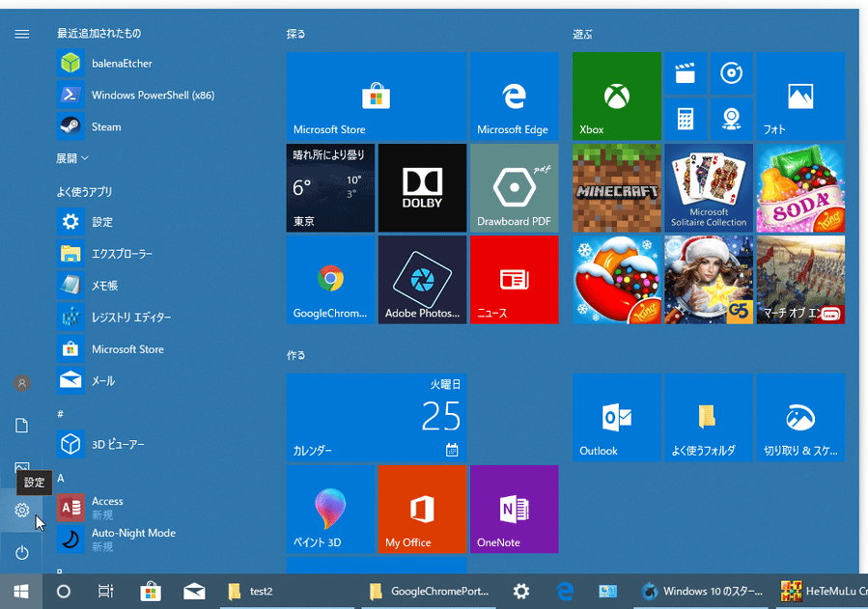The width and height of the screenshot is (868, 609).
Task: Switch to test2 folder window on taskbar
Action: pos(288,592)
